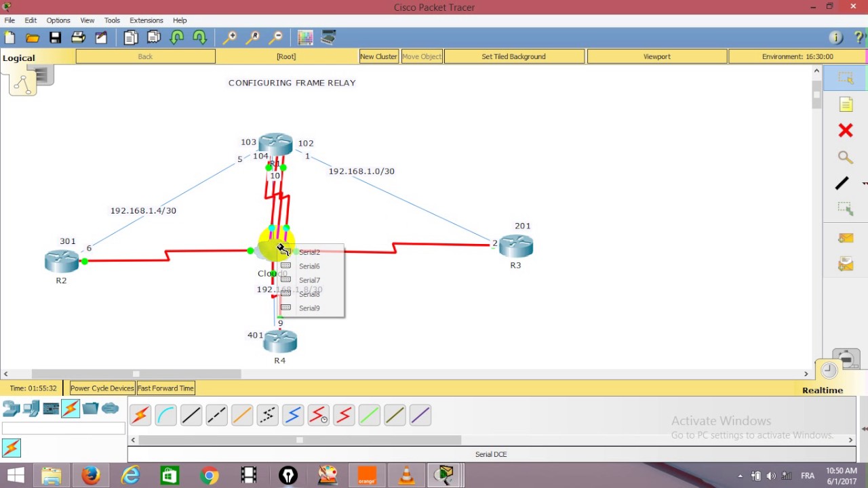Pick the Select tool

(845, 79)
